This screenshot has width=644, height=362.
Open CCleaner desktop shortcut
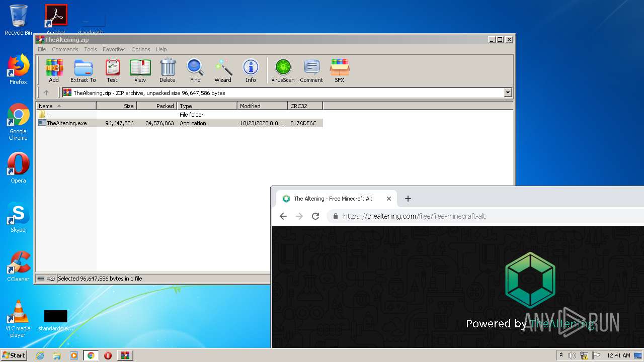[18, 266]
